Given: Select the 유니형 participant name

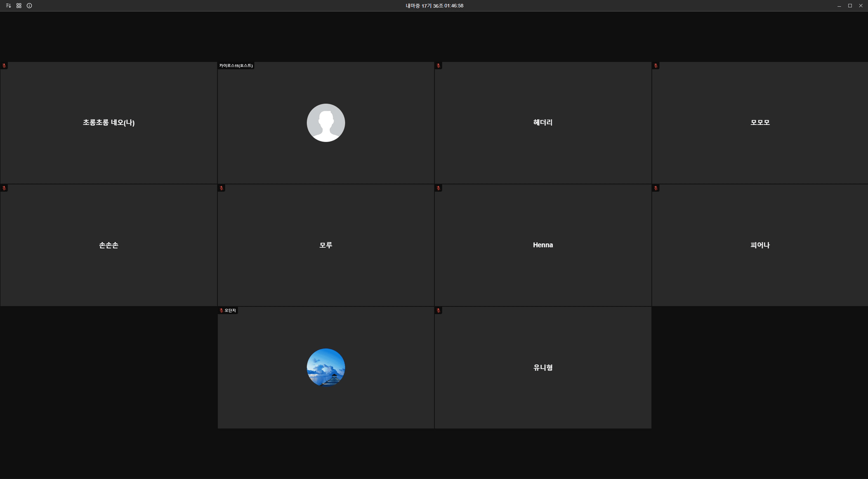Looking at the screenshot, I should pyautogui.click(x=542, y=367).
